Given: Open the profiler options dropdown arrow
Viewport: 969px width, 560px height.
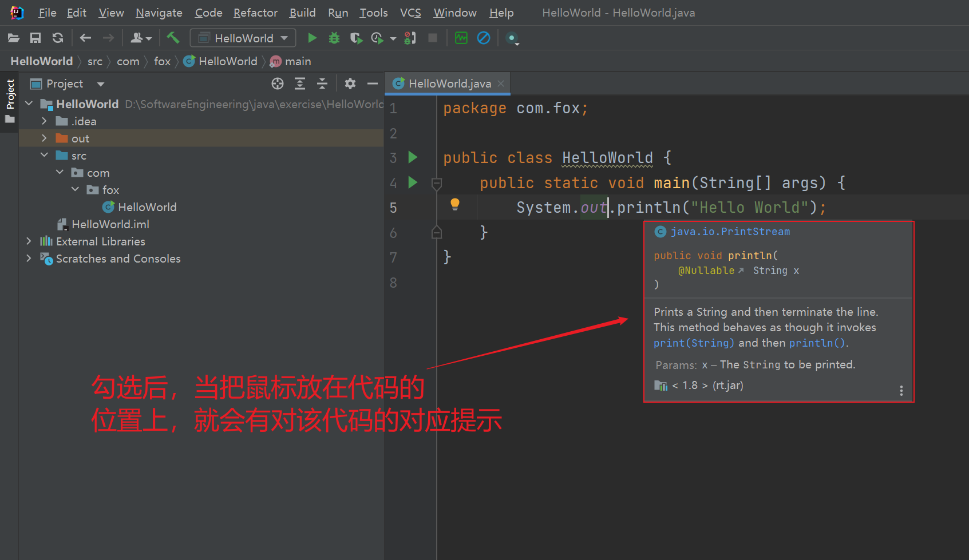Looking at the screenshot, I should [393, 39].
